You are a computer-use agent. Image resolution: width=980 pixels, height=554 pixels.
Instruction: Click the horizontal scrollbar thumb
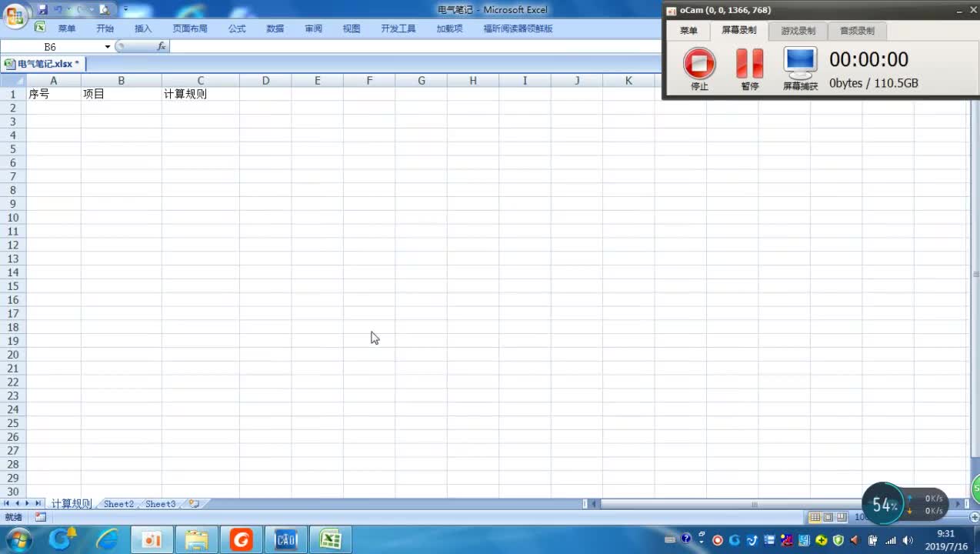(x=754, y=504)
